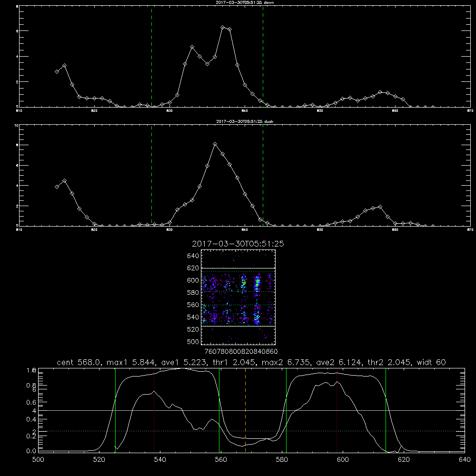Select the left green dashed line in the dawn plot
This screenshot has height=476, width=476.
click(151, 57)
